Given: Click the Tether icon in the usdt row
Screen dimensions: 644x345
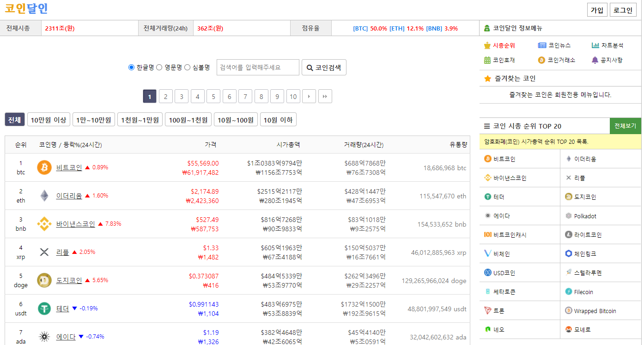Looking at the screenshot, I should (44, 308).
